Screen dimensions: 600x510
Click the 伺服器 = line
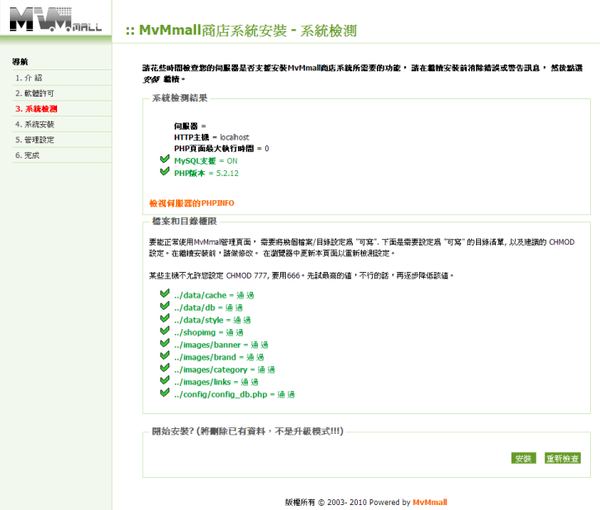(x=190, y=126)
